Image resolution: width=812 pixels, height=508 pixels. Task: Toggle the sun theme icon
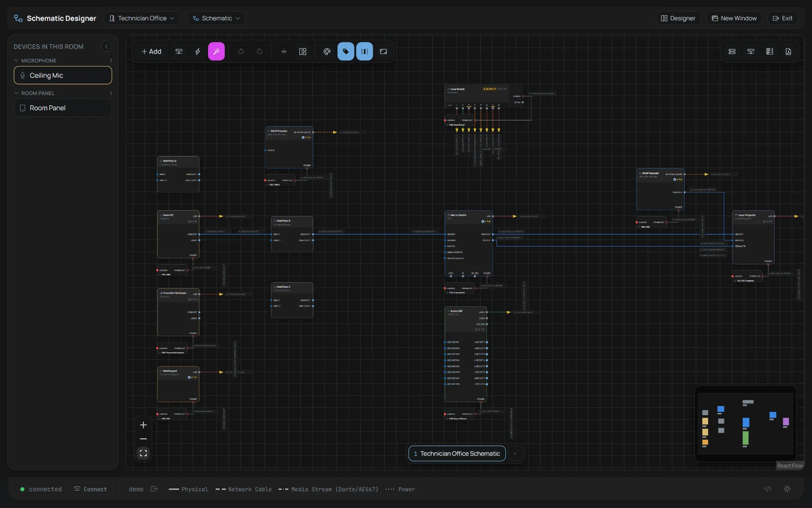click(x=787, y=489)
